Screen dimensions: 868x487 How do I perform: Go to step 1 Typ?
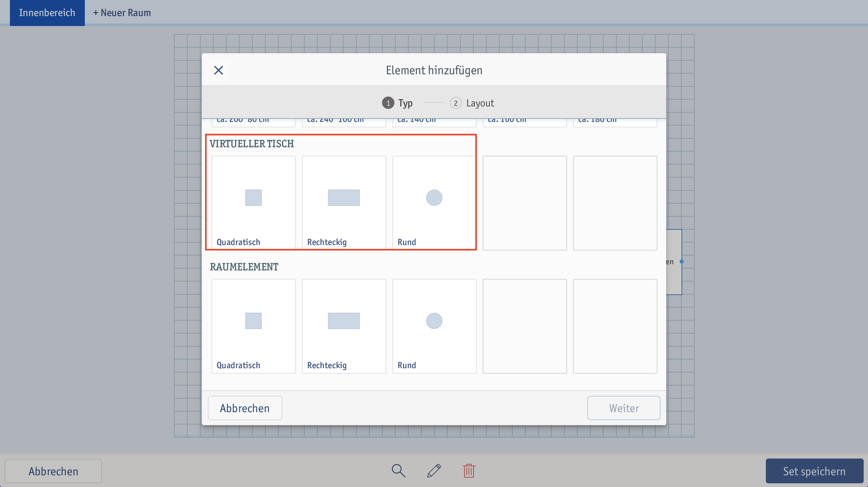[x=397, y=103]
